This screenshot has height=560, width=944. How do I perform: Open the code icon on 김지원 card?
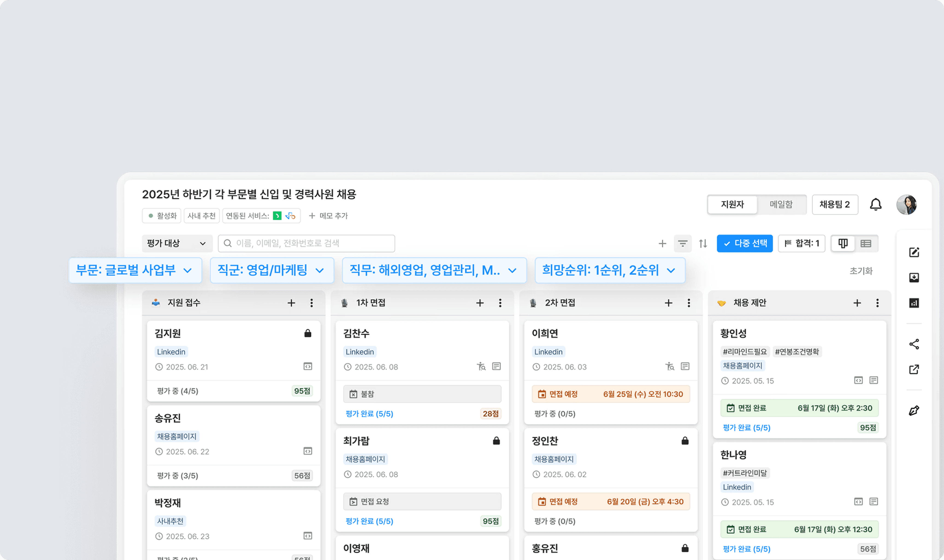(308, 366)
